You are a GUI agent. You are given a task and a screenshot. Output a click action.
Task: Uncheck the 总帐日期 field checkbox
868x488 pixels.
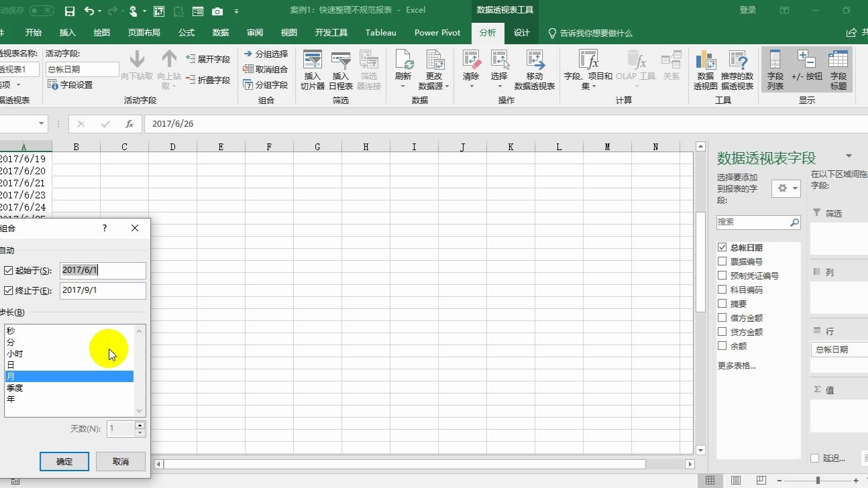[722, 247]
